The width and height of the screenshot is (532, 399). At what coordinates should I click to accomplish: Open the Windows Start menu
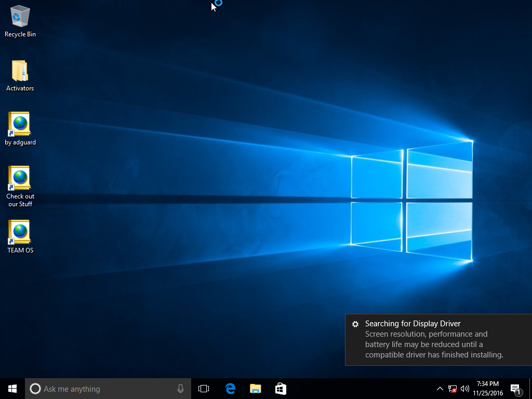tap(12, 389)
